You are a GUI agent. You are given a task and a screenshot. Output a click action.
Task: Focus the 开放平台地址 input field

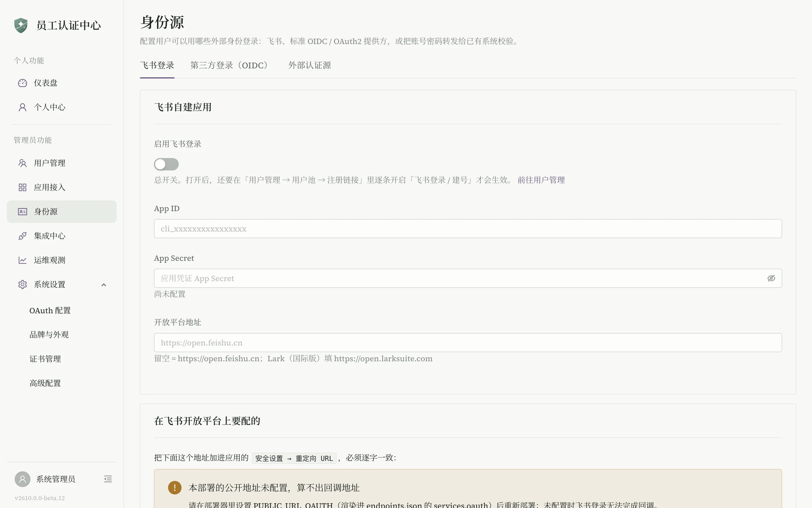coord(468,343)
